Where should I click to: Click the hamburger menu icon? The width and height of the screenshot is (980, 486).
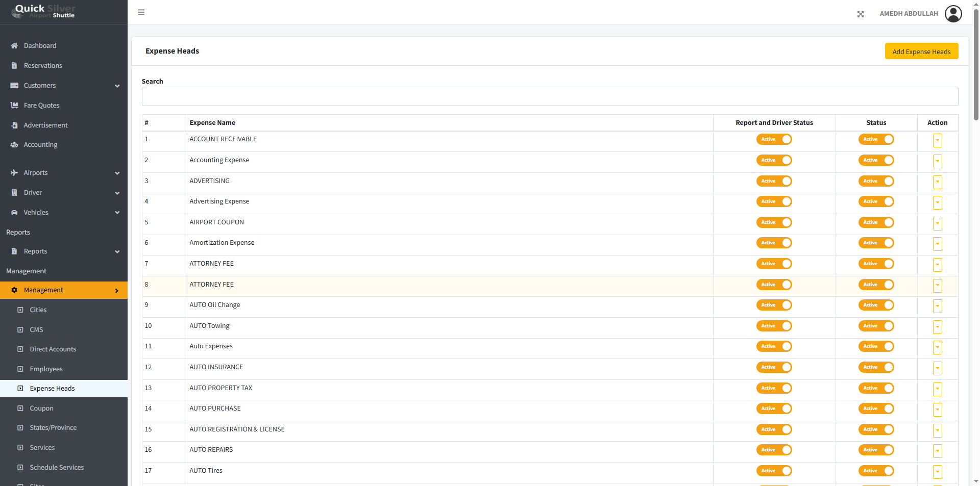pos(141,12)
